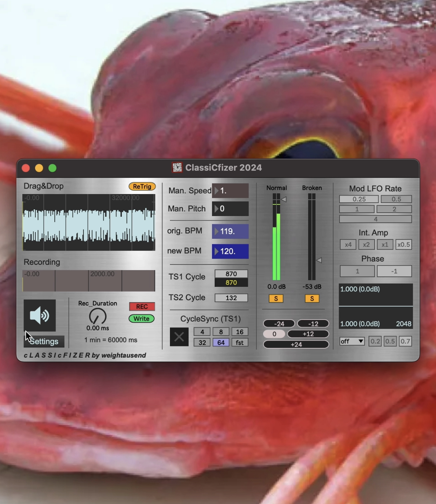This screenshot has height=504, width=436.
Task: Set Mod LFO Rate to 0.25
Action: pyautogui.click(x=359, y=199)
